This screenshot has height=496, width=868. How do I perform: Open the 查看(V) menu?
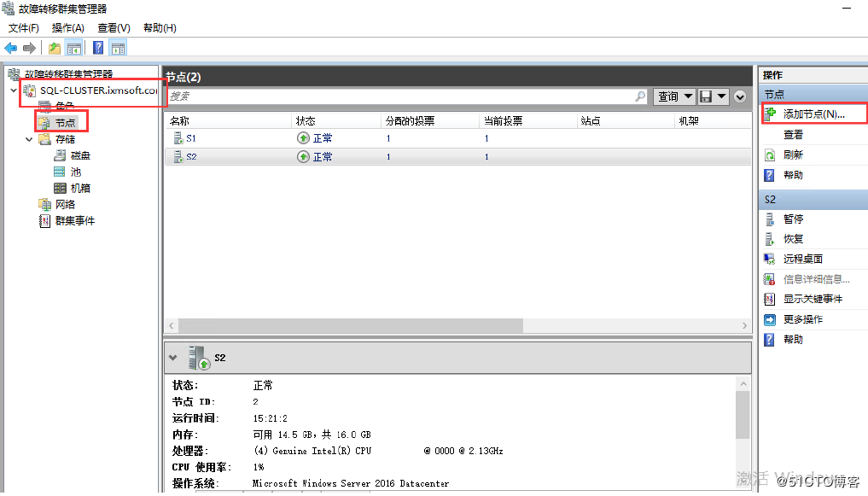click(114, 27)
